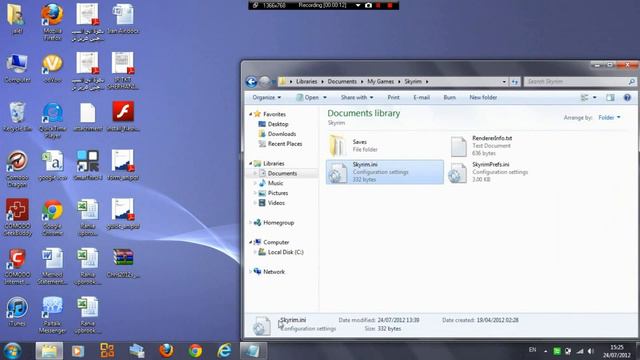Viewport: 640px width, 360px height.
Task: Open the dropdown arrow next to Open
Action: pyautogui.click(x=325, y=98)
